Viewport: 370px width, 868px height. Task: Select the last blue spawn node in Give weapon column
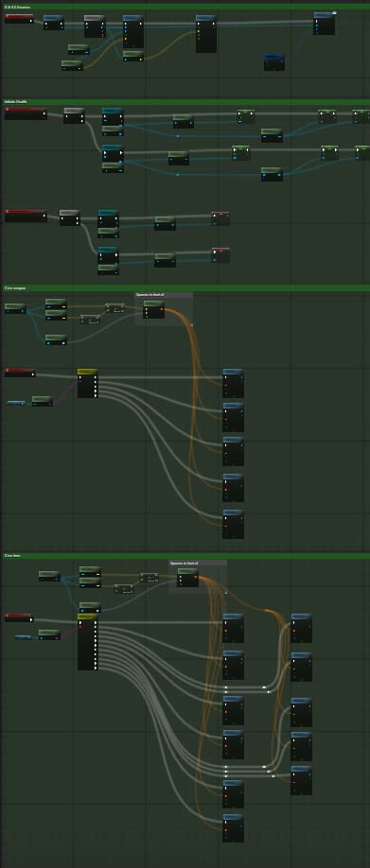pyautogui.click(x=233, y=524)
